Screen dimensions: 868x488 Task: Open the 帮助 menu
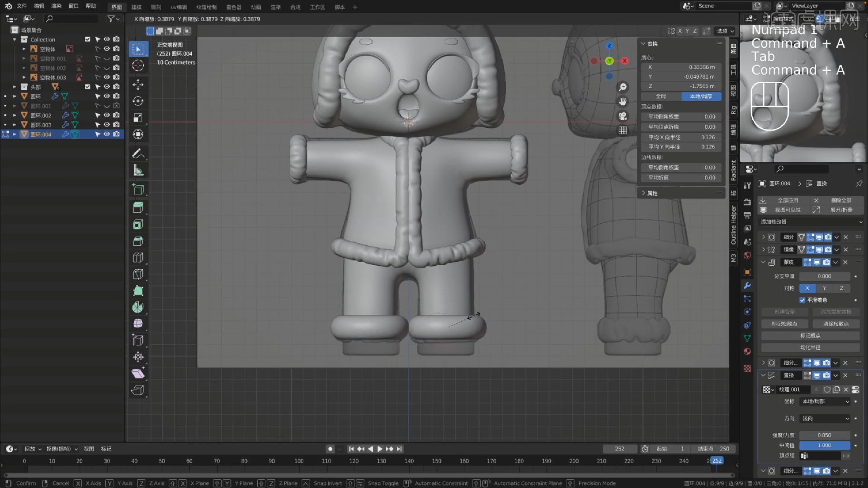click(x=91, y=6)
